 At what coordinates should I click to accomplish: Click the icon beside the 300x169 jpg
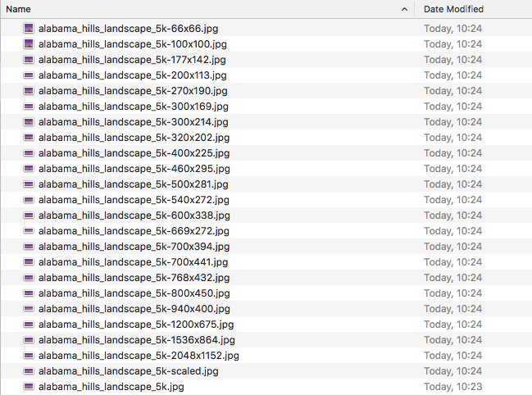pos(29,107)
